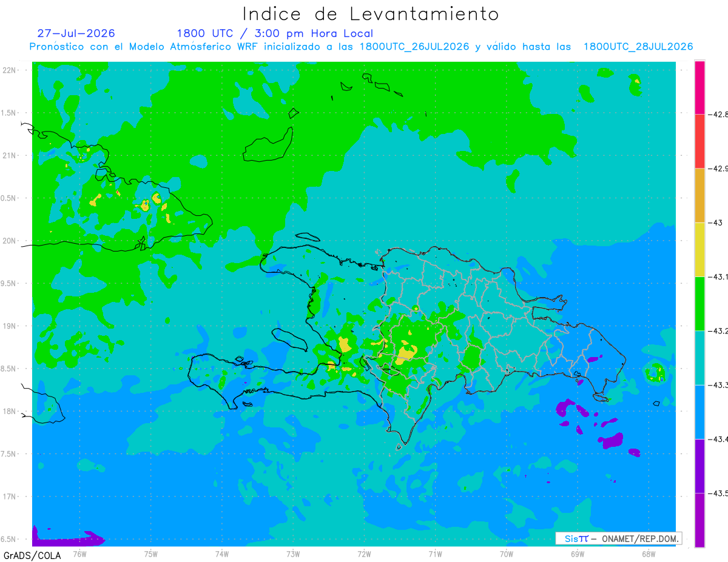This screenshot has height=562, width=728.
Task: Click the 'Pronóstico con el Modelo Atmósferico WRF' line
Action: 361,47
